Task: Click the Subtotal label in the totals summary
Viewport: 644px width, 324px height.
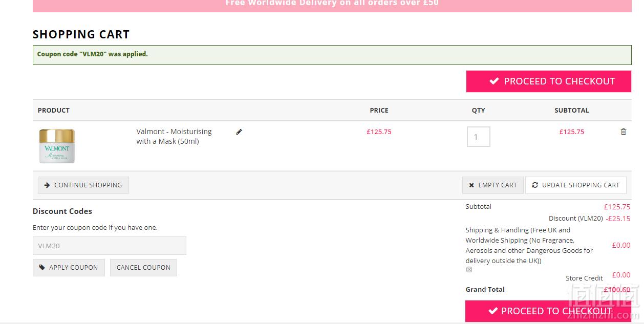Action: pos(479,207)
